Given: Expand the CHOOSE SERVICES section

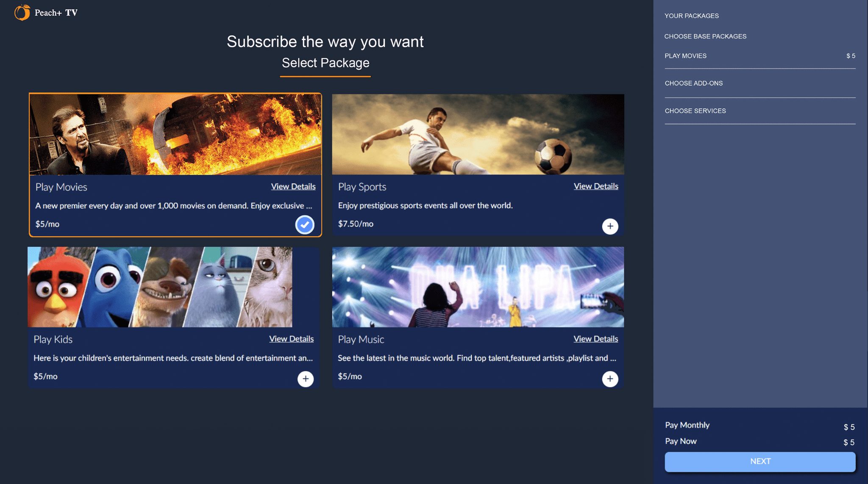Looking at the screenshot, I should pyautogui.click(x=695, y=111).
